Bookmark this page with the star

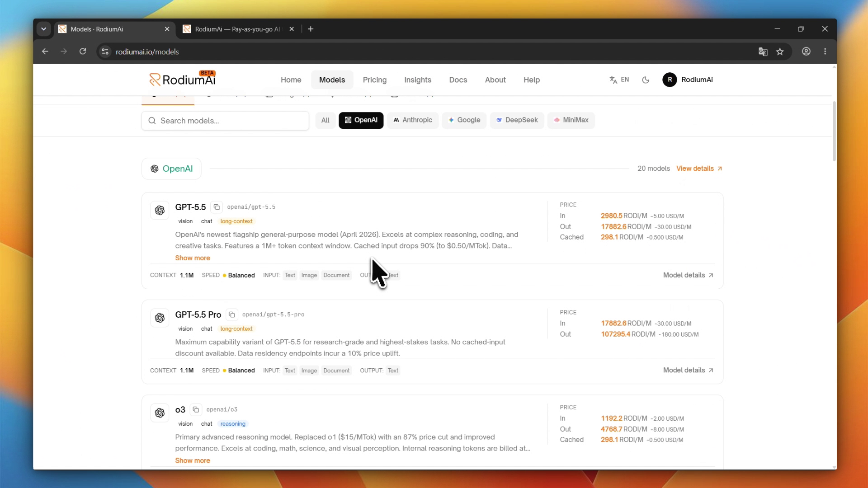coord(780,52)
